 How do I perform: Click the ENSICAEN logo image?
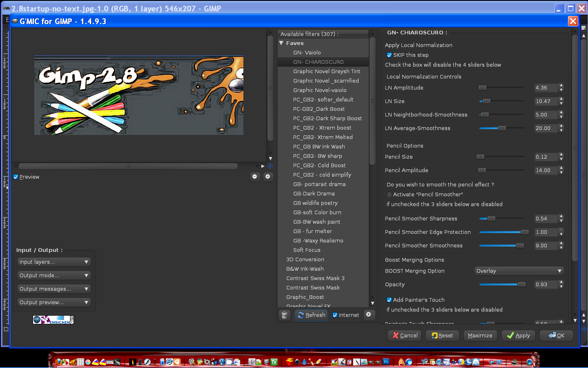pyautogui.click(x=53, y=320)
